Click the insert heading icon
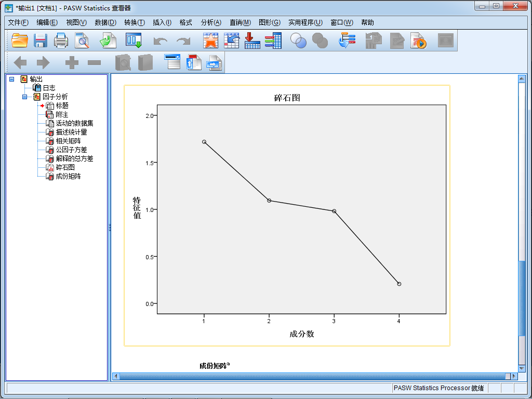 [x=172, y=62]
